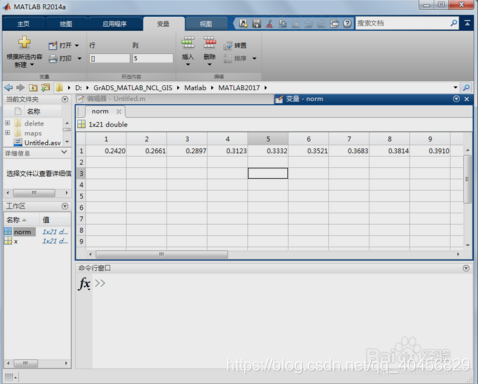
Task: Click the Help question mark icon
Action: pos(347,23)
